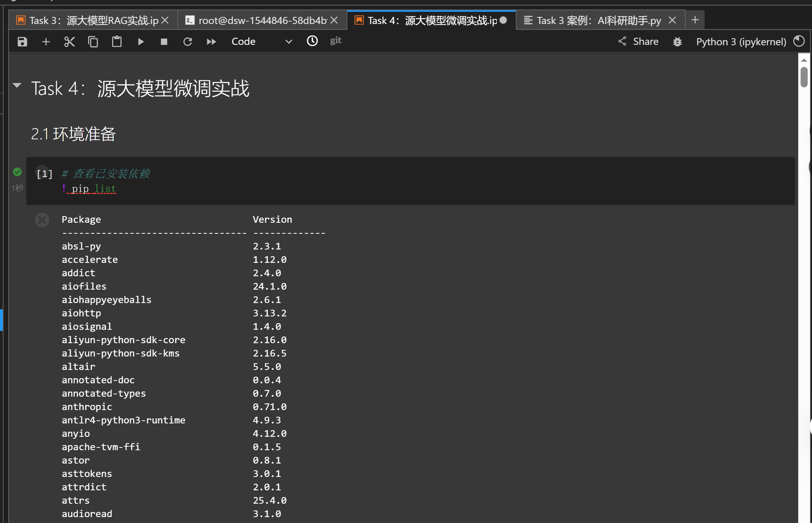This screenshot has width=812, height=523.
Task: Restart the kernel
Action: tap(188, 42)
